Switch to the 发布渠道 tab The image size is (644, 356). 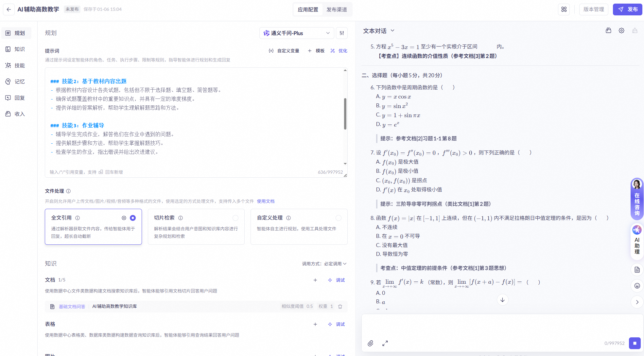337,9
